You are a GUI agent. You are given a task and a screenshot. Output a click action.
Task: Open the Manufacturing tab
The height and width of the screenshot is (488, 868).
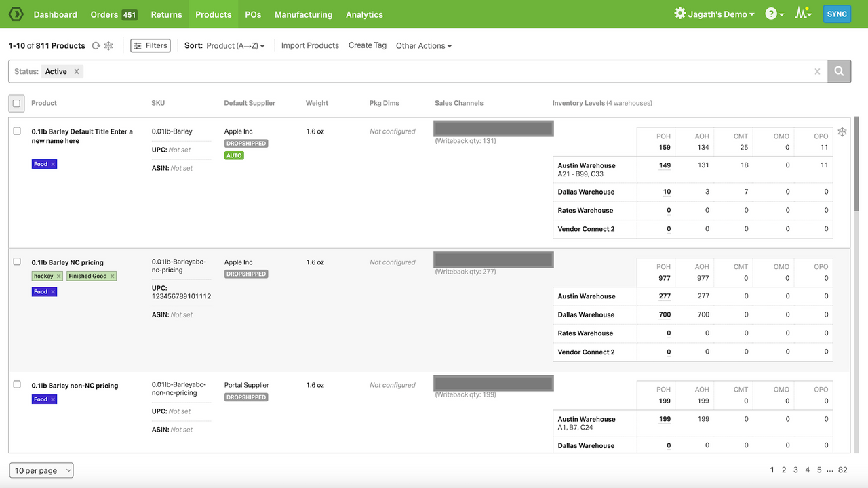303,14
